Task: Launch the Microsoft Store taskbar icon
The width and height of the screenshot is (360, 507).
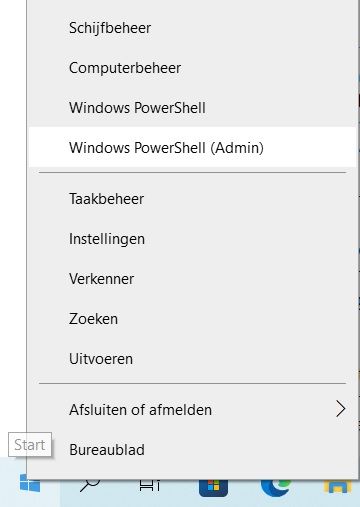Action: click(x=213, y=488)
